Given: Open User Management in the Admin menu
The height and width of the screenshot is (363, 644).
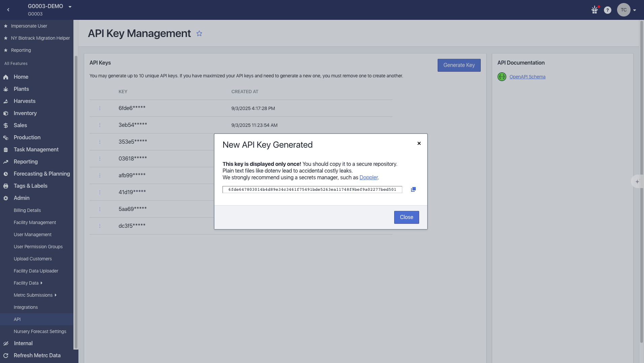Looking at the screenshot, I should 33,234.
